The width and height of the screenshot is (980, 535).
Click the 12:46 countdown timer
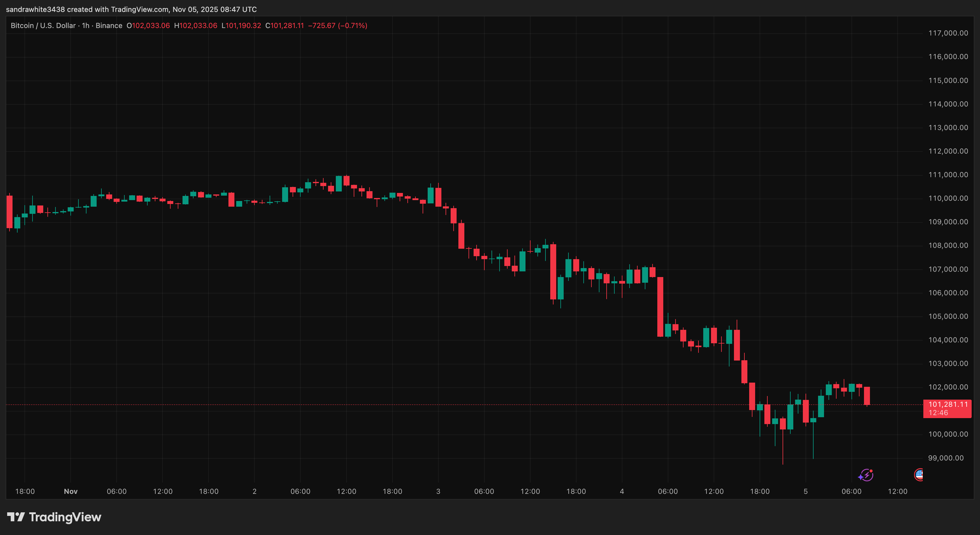click(939, 412)
